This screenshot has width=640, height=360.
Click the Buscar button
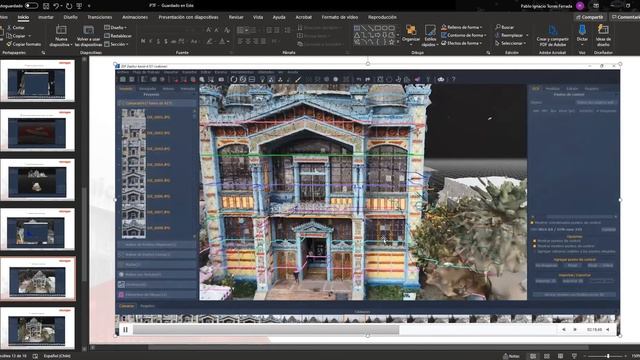click(504, 27)
